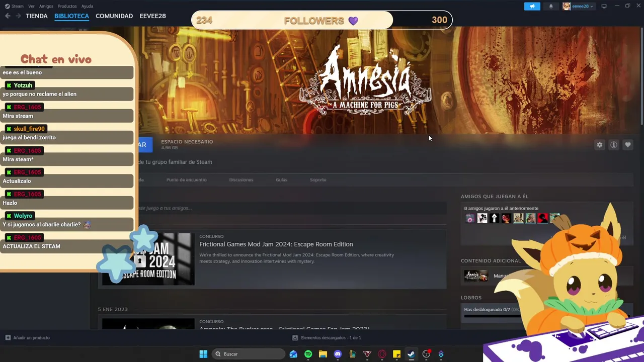644x362 pixels.
Task: Click the 'ESPACIO NECESARIO' size label
Action: (187, 142)
